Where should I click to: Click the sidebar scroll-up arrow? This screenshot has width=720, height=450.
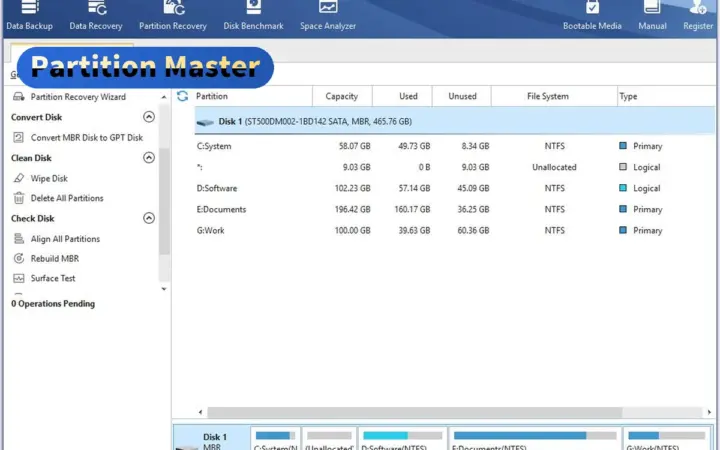164,97
